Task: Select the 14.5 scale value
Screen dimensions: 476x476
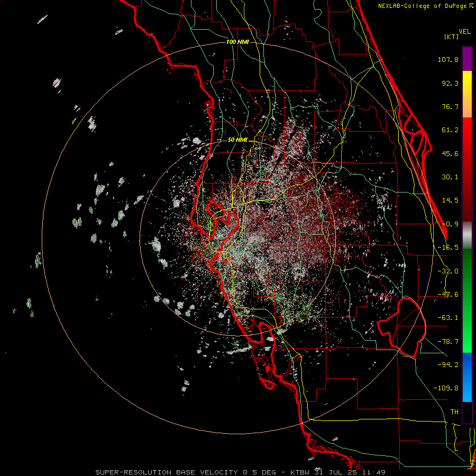Action: [x=450, y=200]
